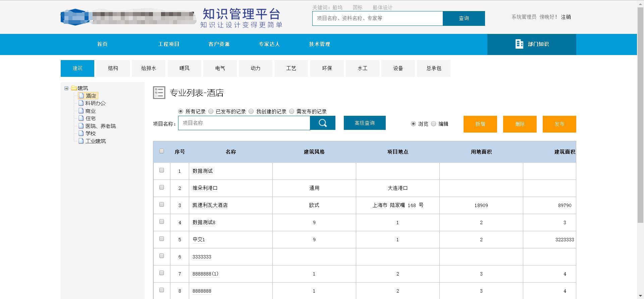The image size is (644, 299).
Task: Check the box for row 数据测试
Action: tap(162, 170)
